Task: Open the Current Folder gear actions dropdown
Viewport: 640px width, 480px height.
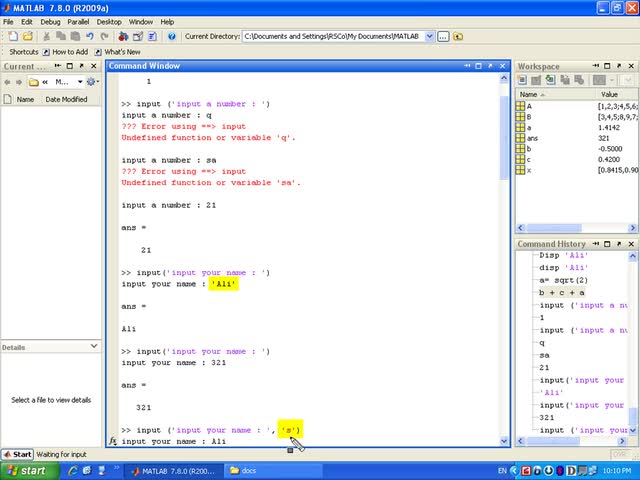Action: click(x=92, y=82)
